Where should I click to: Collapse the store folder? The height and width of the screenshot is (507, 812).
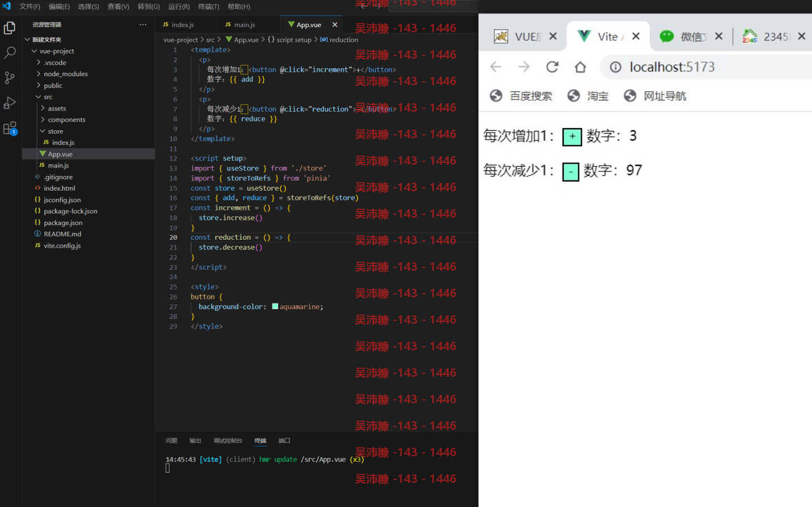89,131
